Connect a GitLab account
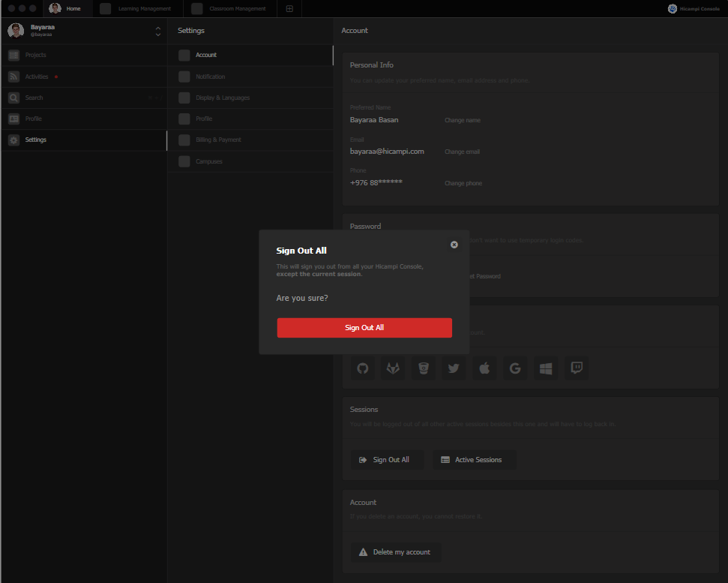Image resolution: width=728 pixels, height=583 pixels. point(393,368)
